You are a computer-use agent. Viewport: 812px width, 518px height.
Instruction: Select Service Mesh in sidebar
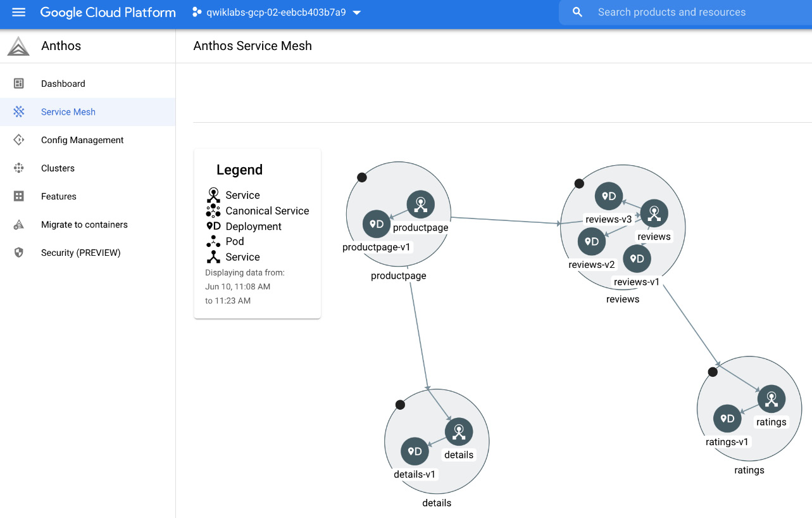click(88, 111)
